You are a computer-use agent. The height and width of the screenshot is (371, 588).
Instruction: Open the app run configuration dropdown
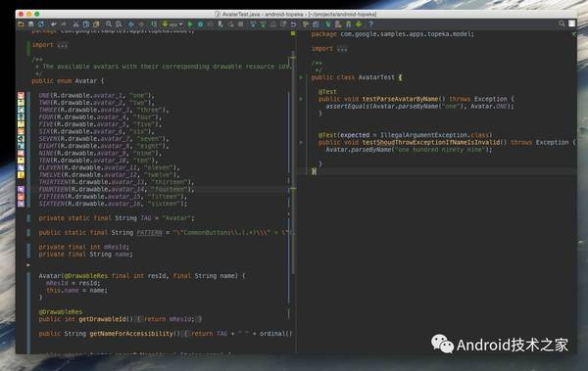point(172,24)
